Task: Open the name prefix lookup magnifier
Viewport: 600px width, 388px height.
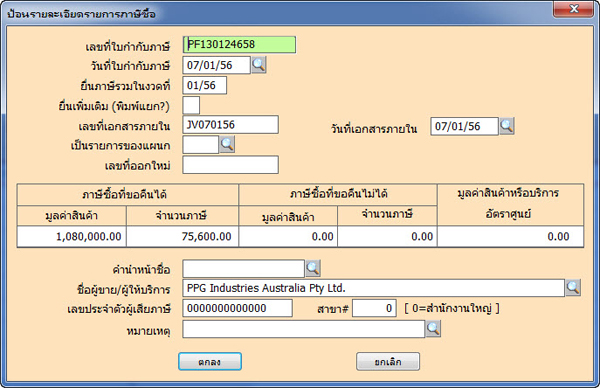Action: pyautogui.click(x=313, y=269)
